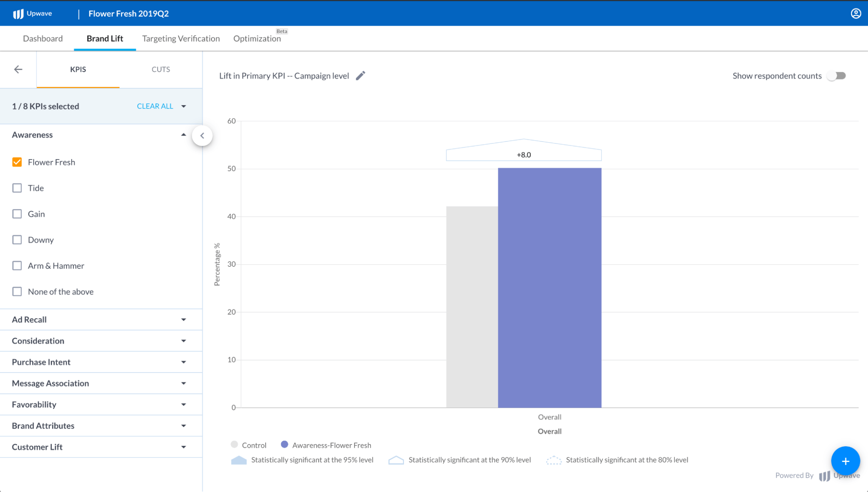868x492 pixels.
Task: Click the 1 / 8 KPIs selected text
Action: (x=46, y=106)
